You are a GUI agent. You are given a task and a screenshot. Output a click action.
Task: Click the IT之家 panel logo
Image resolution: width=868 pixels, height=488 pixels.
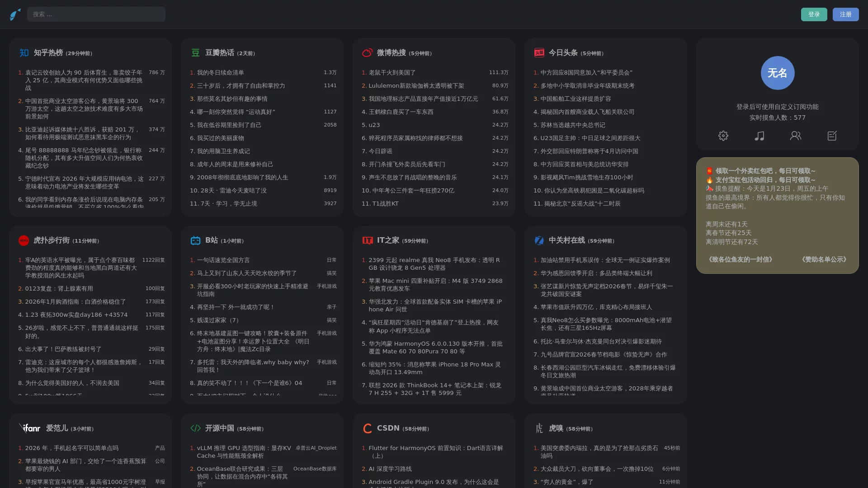click(x=367, y=241)
